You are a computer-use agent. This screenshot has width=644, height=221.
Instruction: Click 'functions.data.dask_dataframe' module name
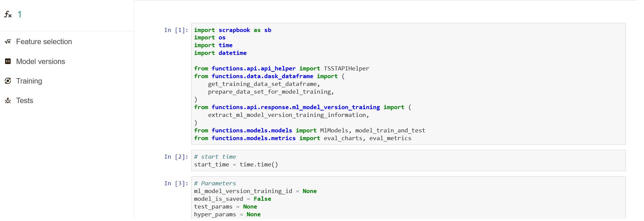tap(262, 76)
